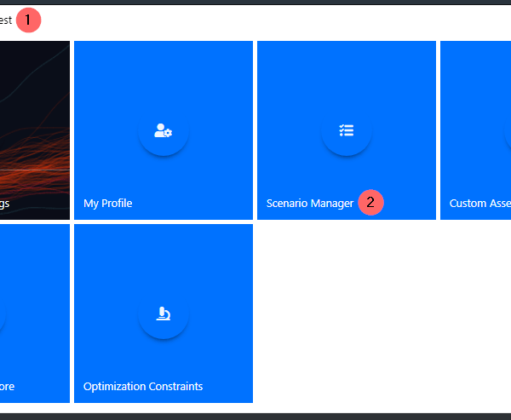Click the partial circle icon on Custom tile
This screenshot has height=420, width=511.
[x=508, y=131]
